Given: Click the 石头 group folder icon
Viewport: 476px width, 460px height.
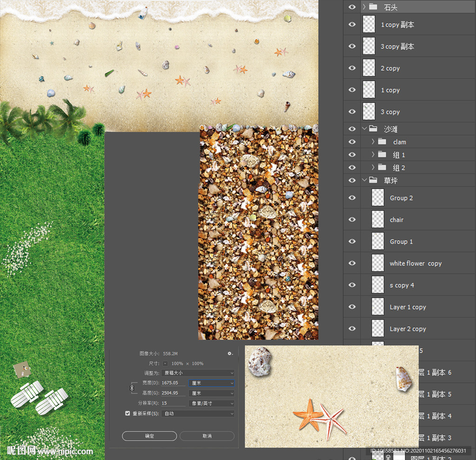Looking at the screenshot, I should 373,7.
